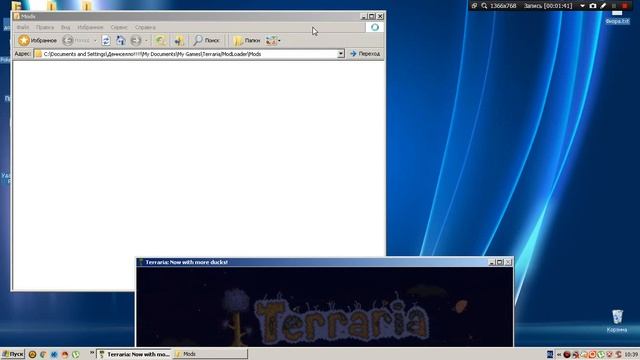Image resolution: width=640 pixels, height=360 pixels.
Task: Click the orange quick launch icon in taskbar
Action: click(65, 354)
